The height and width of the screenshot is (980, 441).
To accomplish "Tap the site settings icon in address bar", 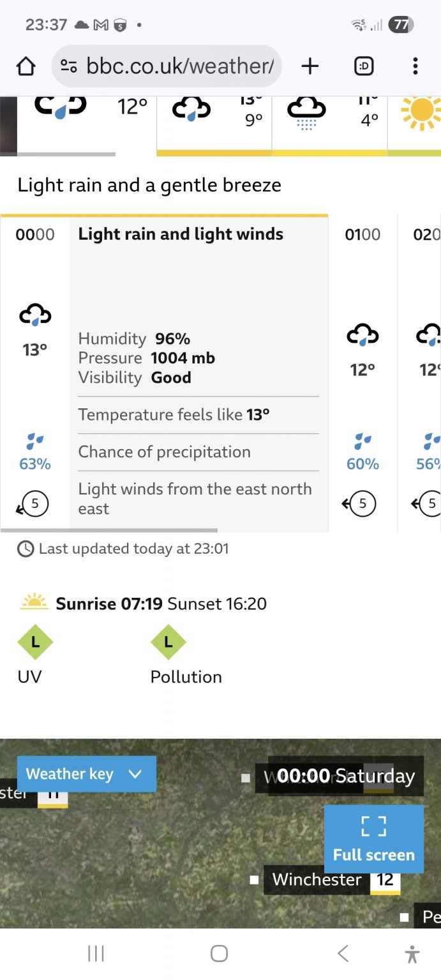I will tap(68, 66).
